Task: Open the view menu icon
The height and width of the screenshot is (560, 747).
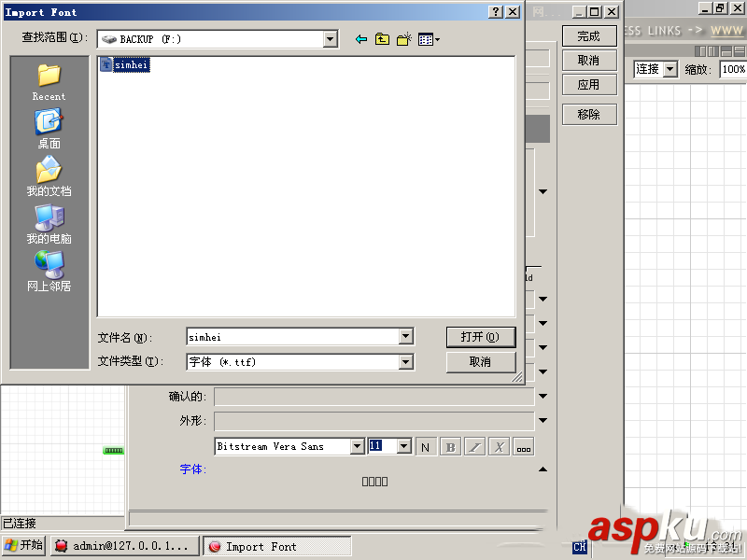Action: point(429,39)
